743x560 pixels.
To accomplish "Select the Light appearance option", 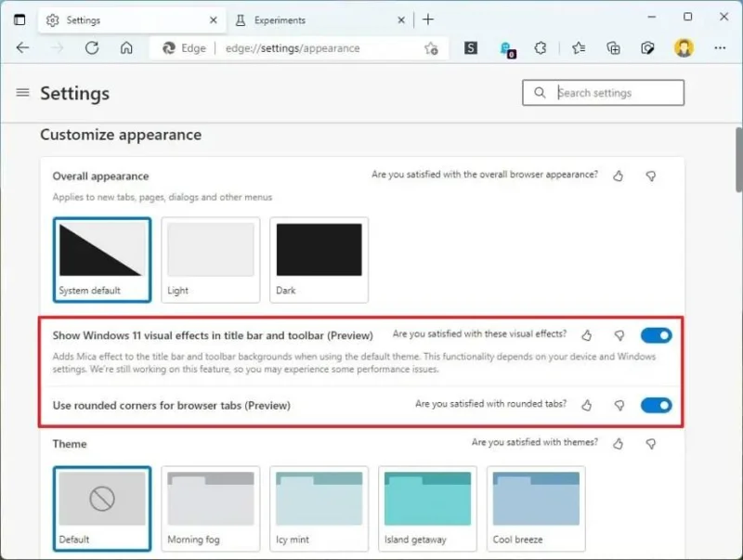I will pyautogui.click(x=211, y=260).
